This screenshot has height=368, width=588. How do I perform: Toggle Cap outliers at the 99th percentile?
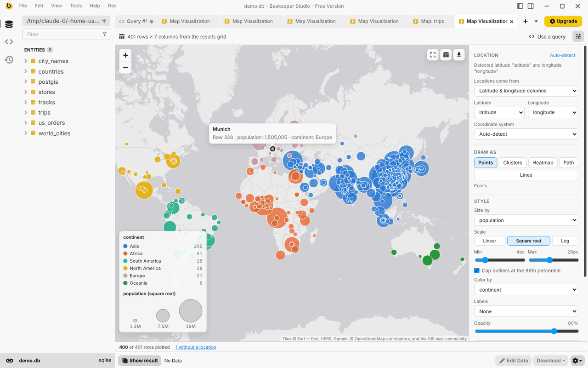pyautogui.click(x=477, y=270)
